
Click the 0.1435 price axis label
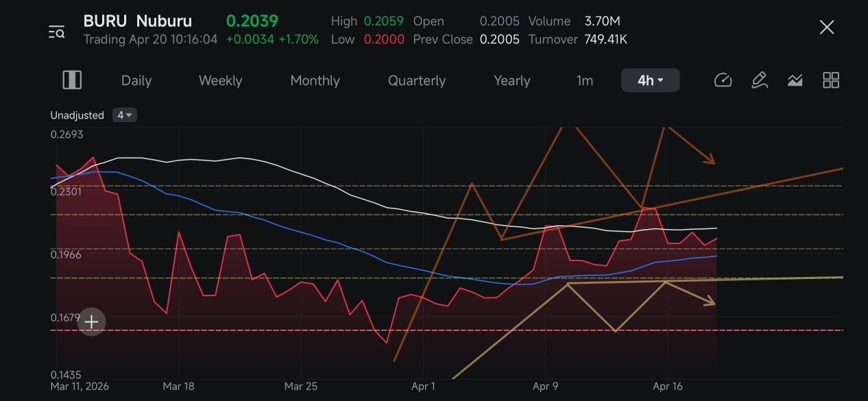pyautogui.click(x=67, y=375)
